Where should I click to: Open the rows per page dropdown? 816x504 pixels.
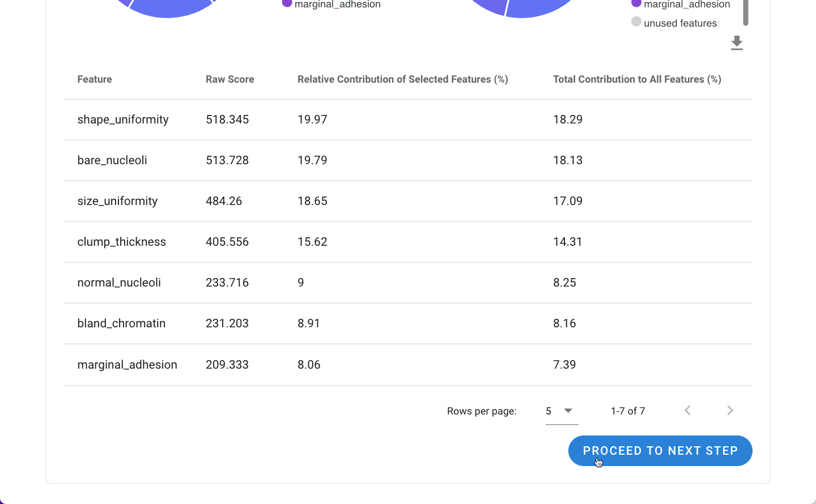coord(562,411)
